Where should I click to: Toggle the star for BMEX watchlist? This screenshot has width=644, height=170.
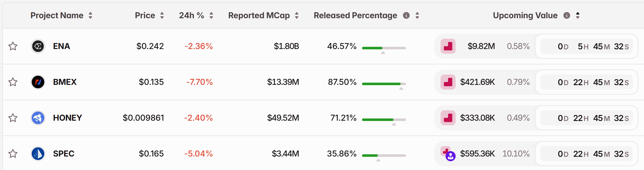coord(13,82)
